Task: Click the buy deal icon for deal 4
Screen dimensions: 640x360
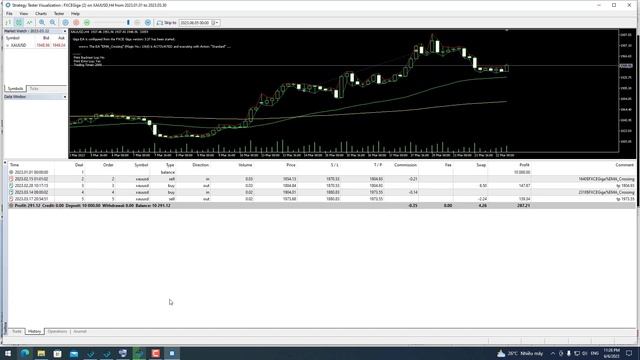Action: [11, 192]
